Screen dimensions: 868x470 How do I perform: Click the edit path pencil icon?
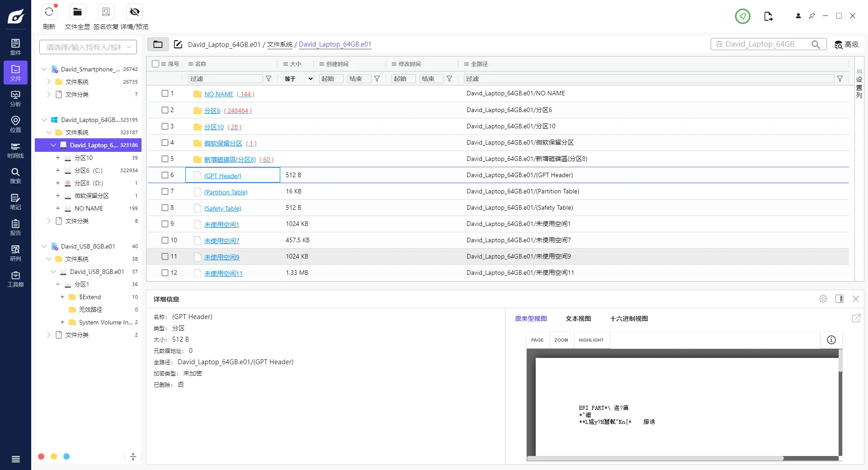(178, 44)
